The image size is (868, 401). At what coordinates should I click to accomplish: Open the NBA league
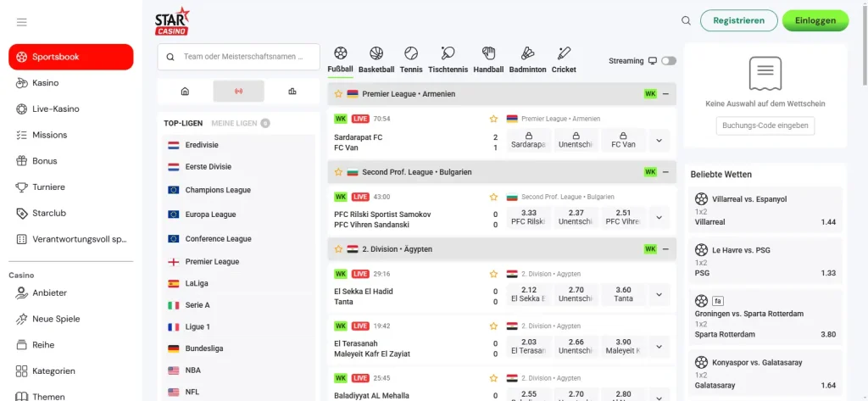coord(238,370)
